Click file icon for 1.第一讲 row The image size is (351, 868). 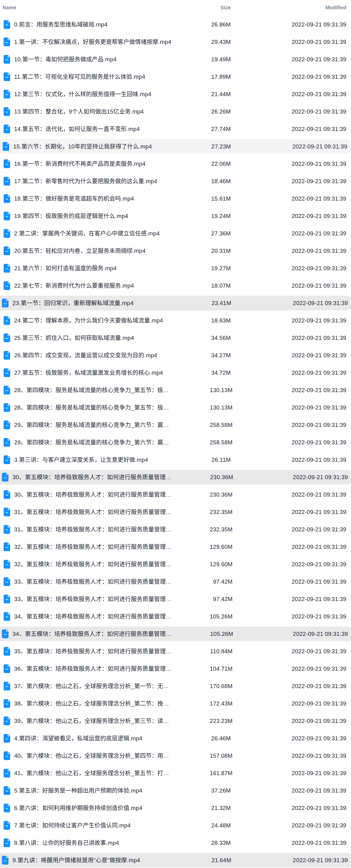(x=7, y=42)
